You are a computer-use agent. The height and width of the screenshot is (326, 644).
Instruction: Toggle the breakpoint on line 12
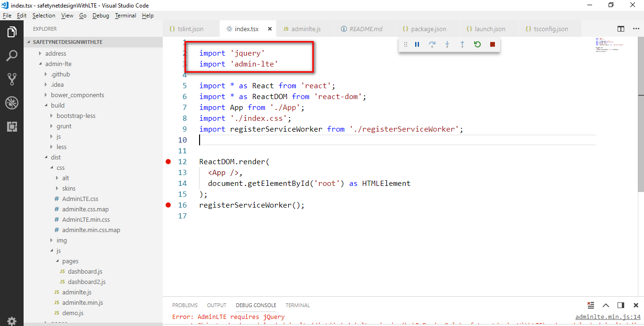[x=168, y=161]
